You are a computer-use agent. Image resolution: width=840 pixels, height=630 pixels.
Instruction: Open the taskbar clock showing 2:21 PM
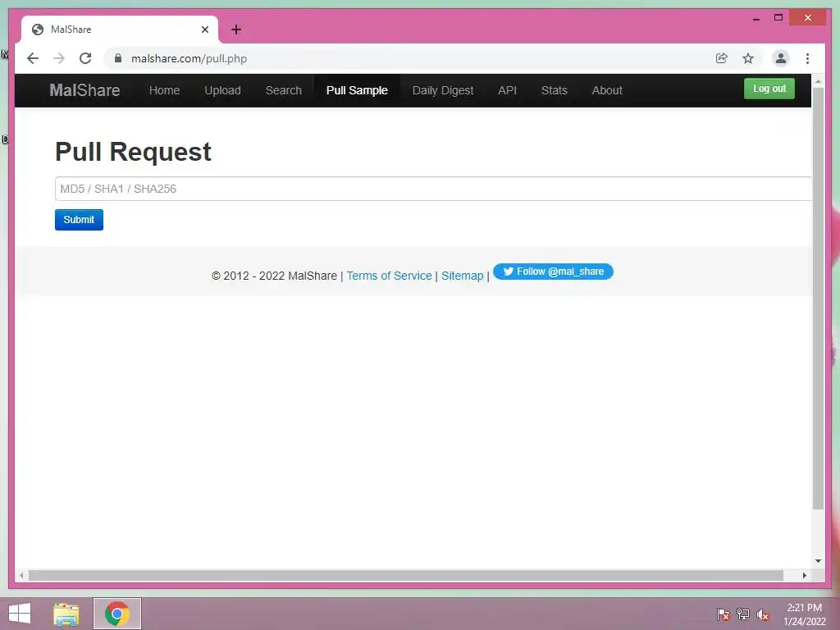tap(804, 614)
